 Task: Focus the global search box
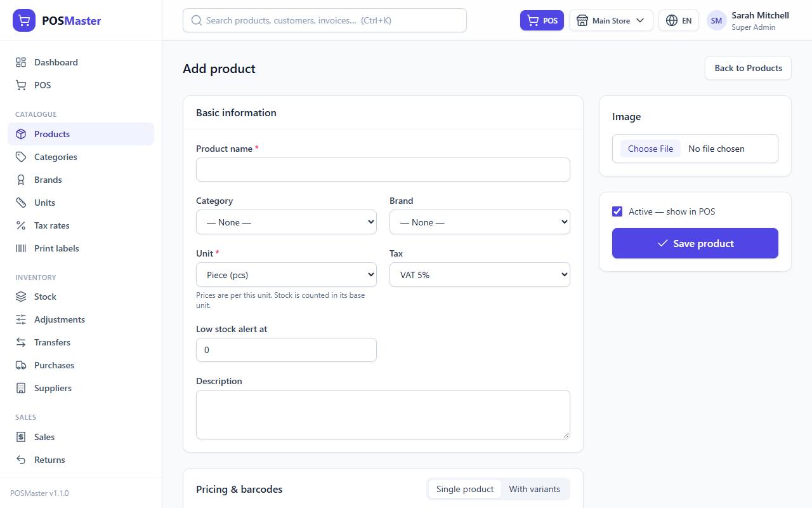[x=325, y=20]
